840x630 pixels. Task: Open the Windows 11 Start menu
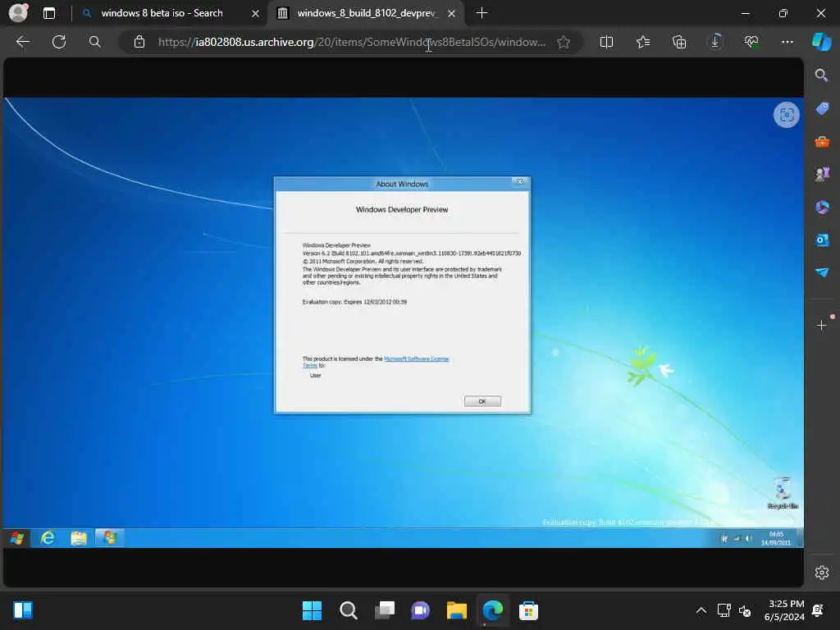(x=312, y=610)
